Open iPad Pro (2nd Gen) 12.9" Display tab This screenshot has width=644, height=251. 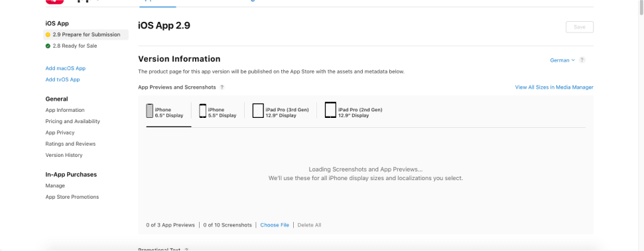click(354, 111)
